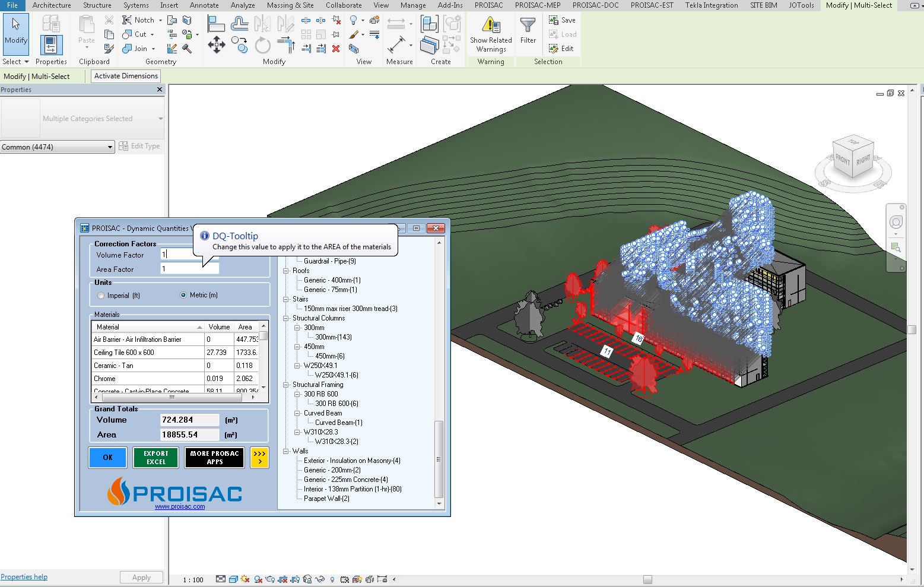Select the Imperial (ft) radio button
This screenshot has height=587, width=924.
coord(101,296)
